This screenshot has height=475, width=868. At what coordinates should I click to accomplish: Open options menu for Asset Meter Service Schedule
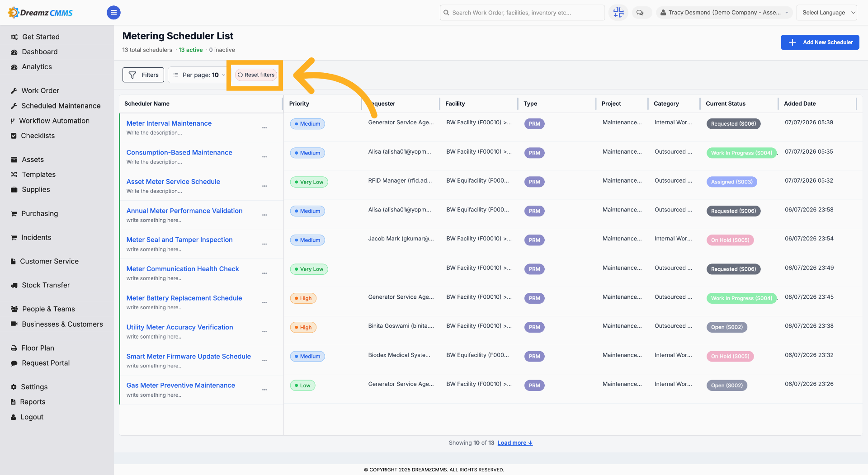tap(264, 186)
